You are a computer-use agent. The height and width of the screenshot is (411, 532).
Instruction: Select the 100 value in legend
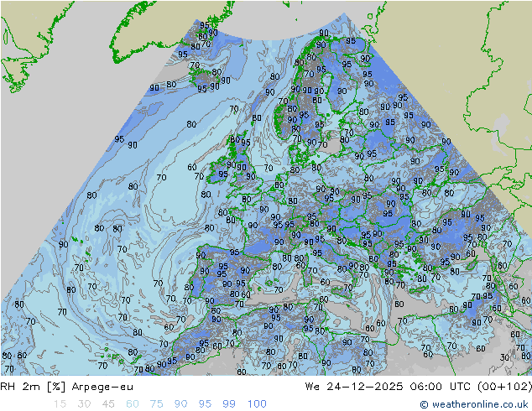[x=257, y=404]
